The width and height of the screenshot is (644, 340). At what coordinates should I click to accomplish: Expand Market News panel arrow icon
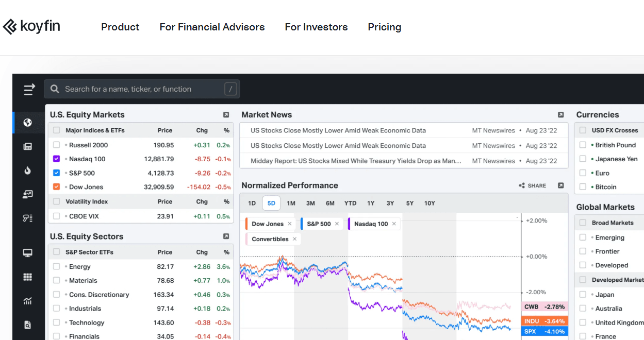[561, 115]
